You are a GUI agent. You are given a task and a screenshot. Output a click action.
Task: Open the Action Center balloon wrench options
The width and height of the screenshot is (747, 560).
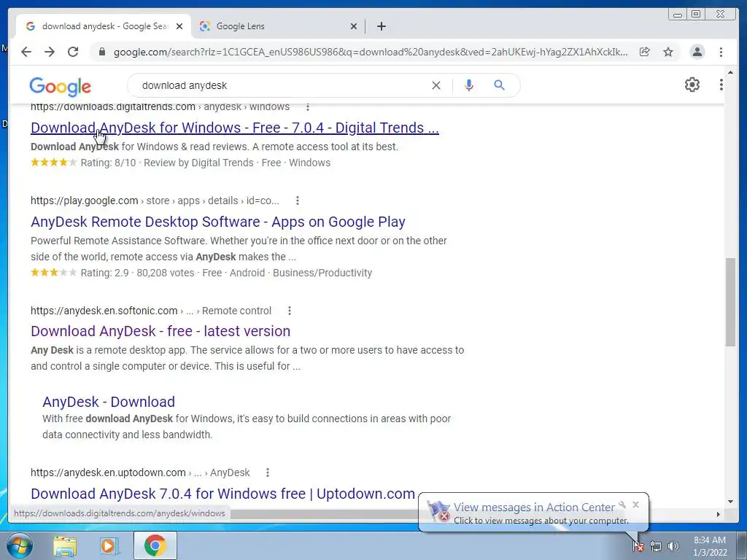coord(622,505)
